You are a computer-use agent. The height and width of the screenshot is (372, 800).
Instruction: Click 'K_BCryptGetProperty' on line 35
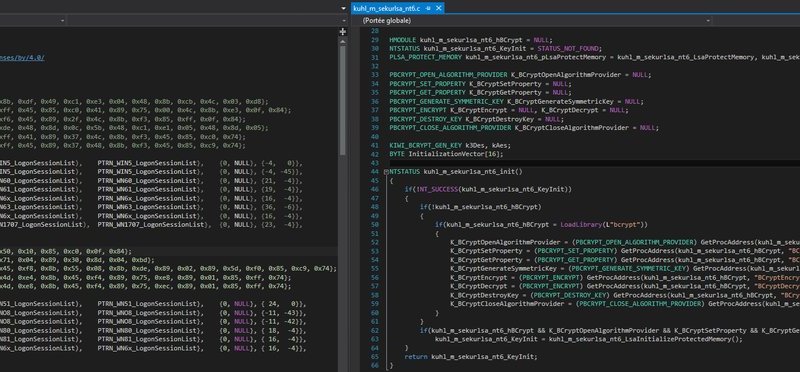click(505, 92)
